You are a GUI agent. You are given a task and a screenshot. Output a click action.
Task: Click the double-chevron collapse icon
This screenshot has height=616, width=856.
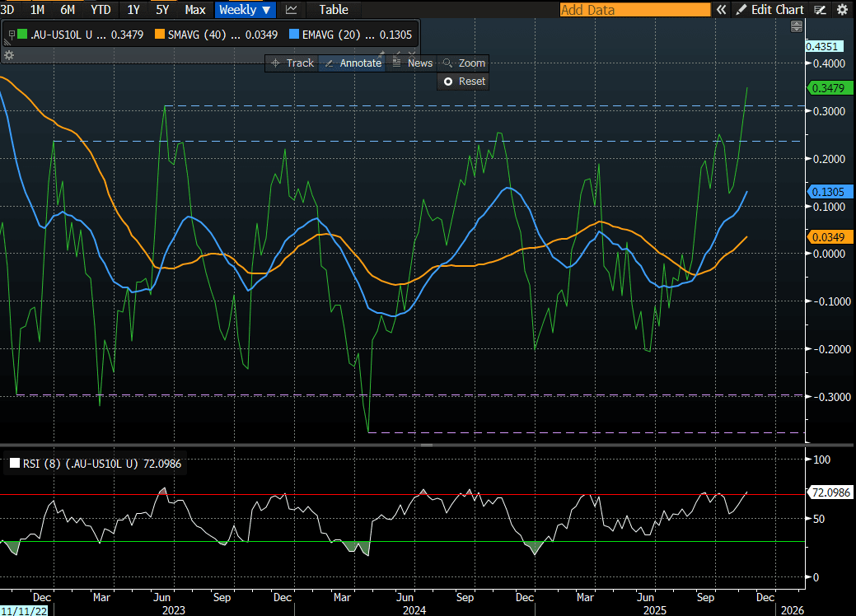pyautogui.click(x=721, y=10)
